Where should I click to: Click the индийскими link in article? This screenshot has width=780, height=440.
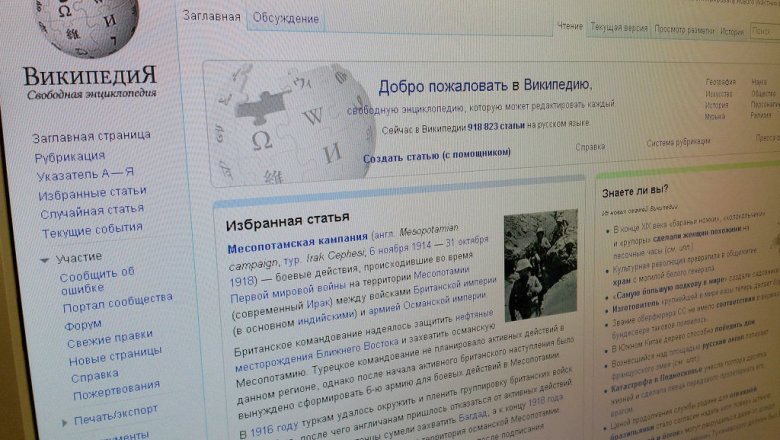[328, 319]
